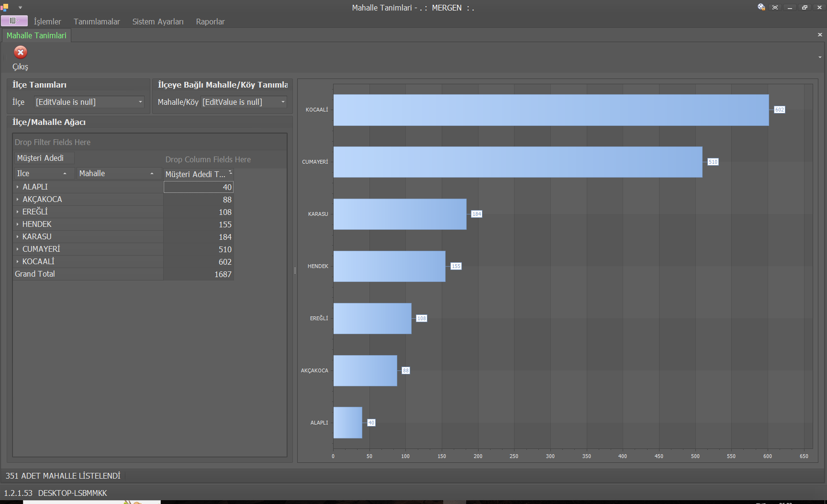Open the İlçe combo box dropdown
The image size is (827, 504).
(140, 102)
